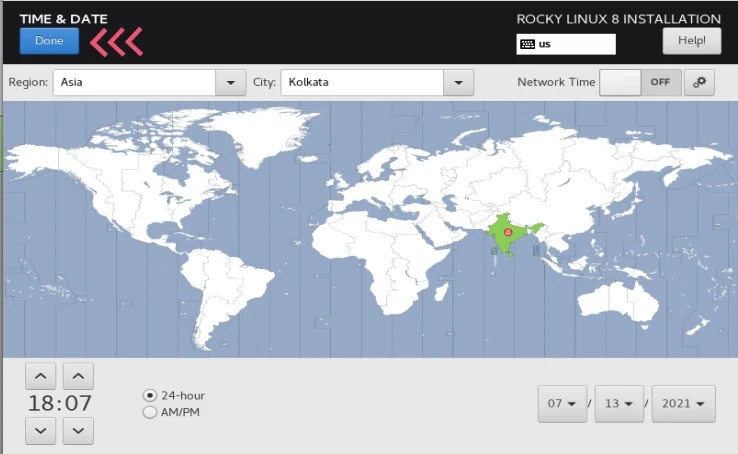The width and height of the screenshot is (738, 454).
Task: Select the AM/PM time format
Action: coord(171,412)
